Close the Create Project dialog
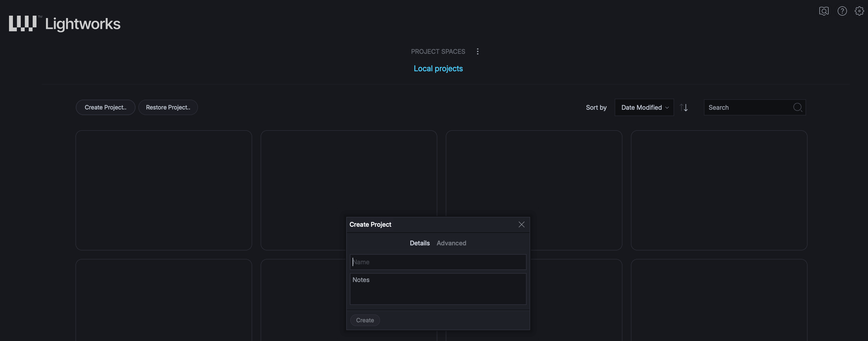The height and width of the screenshot is (341, 868). tap(521, 225)
